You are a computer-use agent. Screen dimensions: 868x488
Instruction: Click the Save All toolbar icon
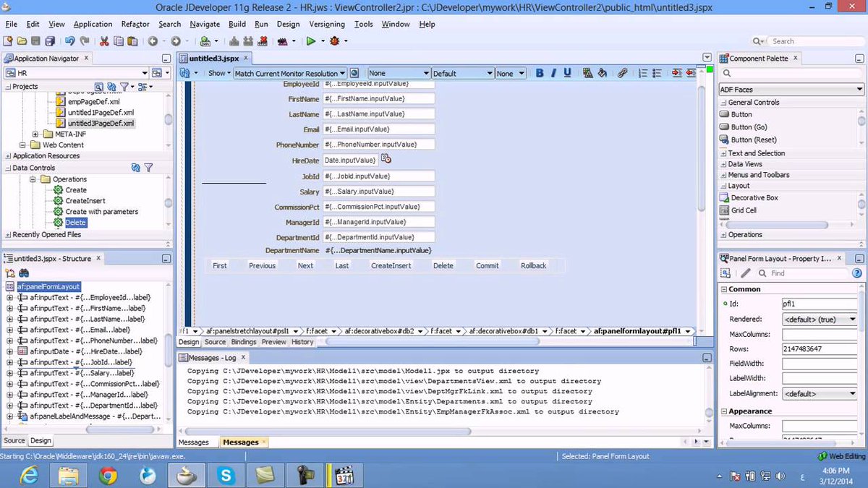(50, 41)
